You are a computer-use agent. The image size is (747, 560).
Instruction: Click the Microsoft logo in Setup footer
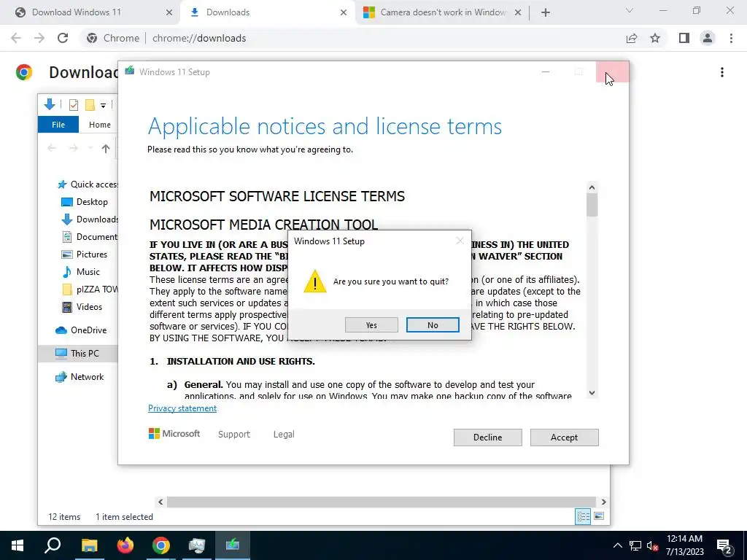[174, 433]
